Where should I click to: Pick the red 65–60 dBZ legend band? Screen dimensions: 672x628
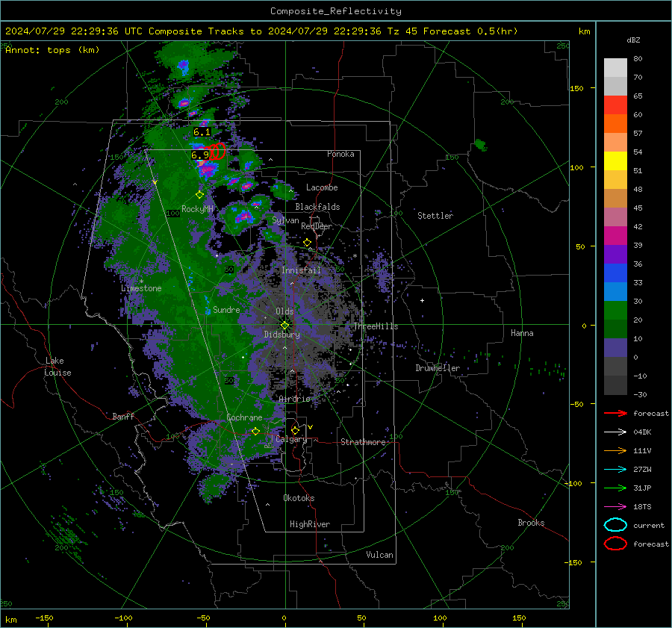click(x=615, y=105)
